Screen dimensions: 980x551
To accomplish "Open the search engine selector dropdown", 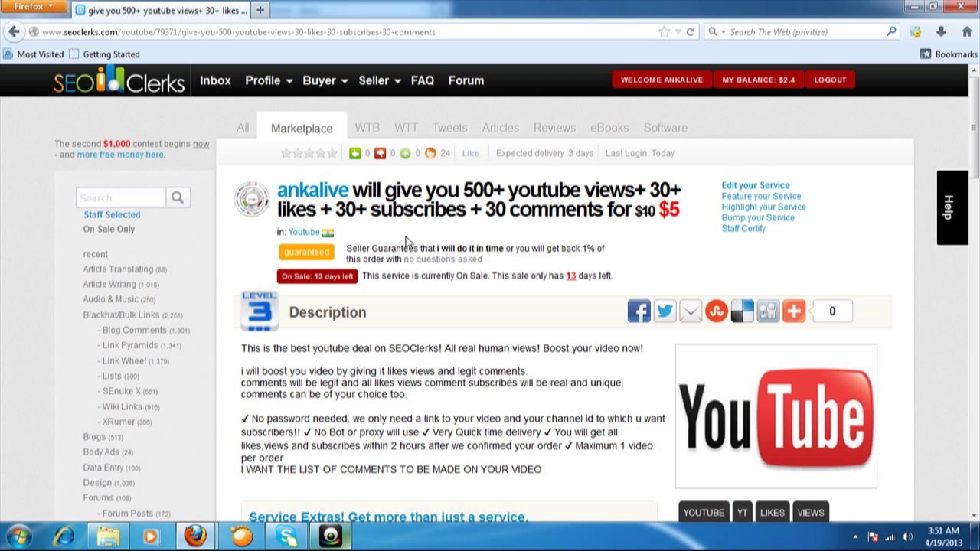I will (716, 32).
